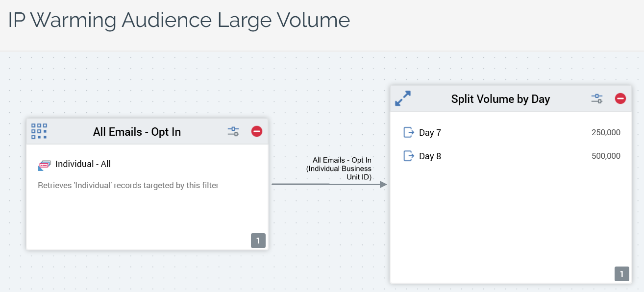
Task: Select the All Emails - Opt In title header
Action: click(137, 132)
